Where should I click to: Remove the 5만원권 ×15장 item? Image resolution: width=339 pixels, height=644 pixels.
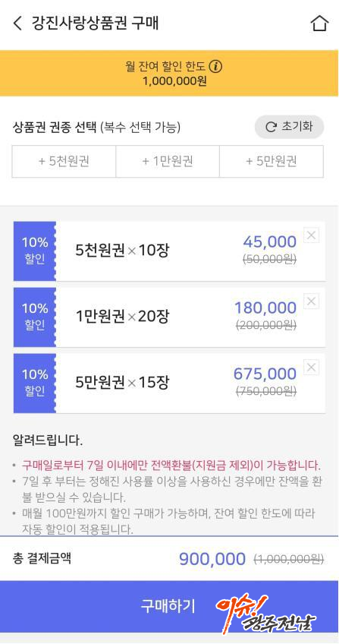[311, 367]
